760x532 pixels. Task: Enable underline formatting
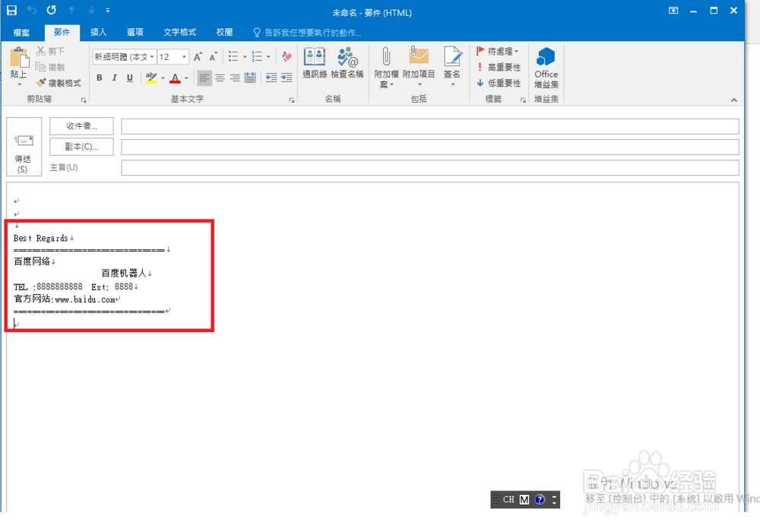coord(129,78)
